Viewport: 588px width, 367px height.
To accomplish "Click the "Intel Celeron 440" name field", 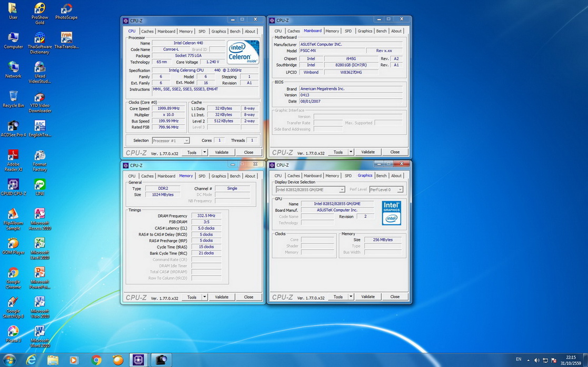I will 188,43.
